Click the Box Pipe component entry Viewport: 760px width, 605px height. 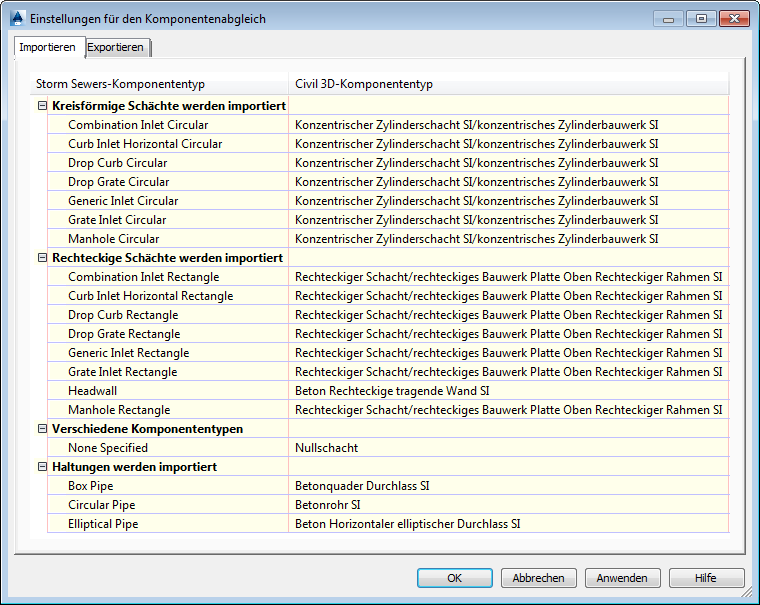[92, 486]
